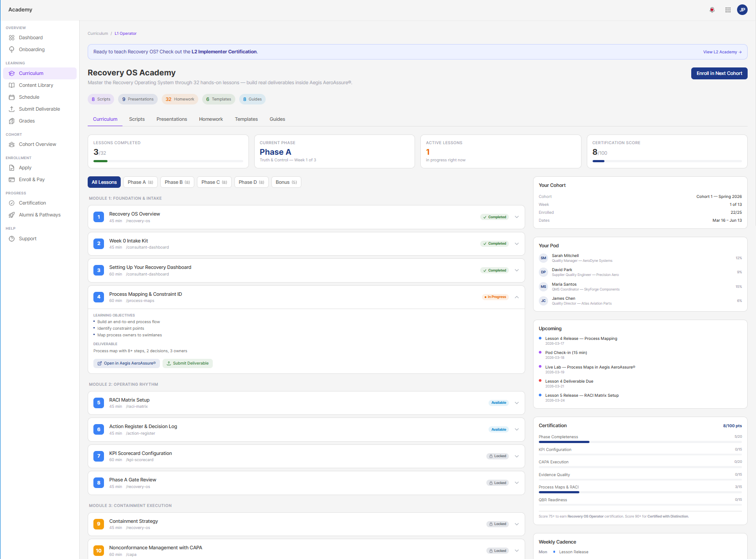Click the JP user avatar
This screenshot has width=756, height=559.
(x=742, y=10)
